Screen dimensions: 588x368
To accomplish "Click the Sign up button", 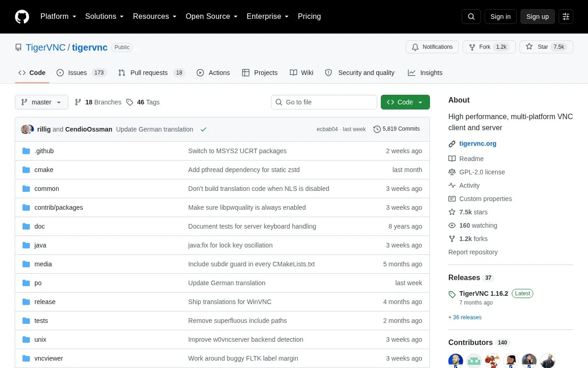I will click(537, 17).
